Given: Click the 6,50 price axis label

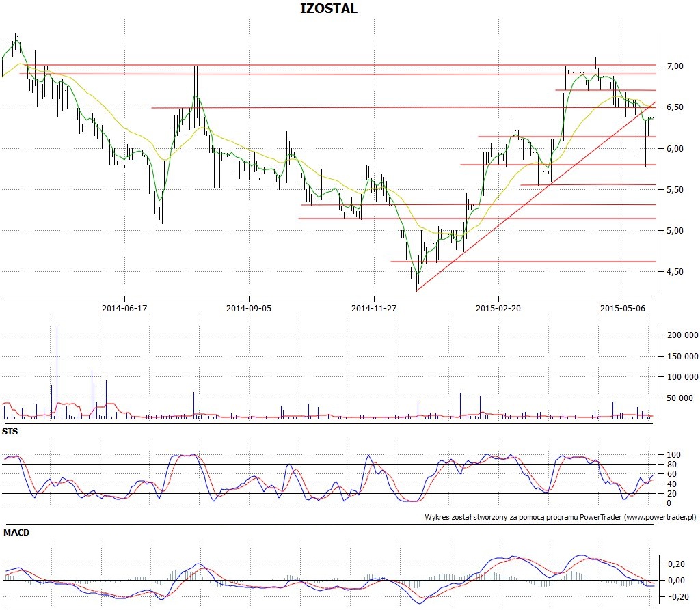Looking at the screenshot, I should (675, 107).
